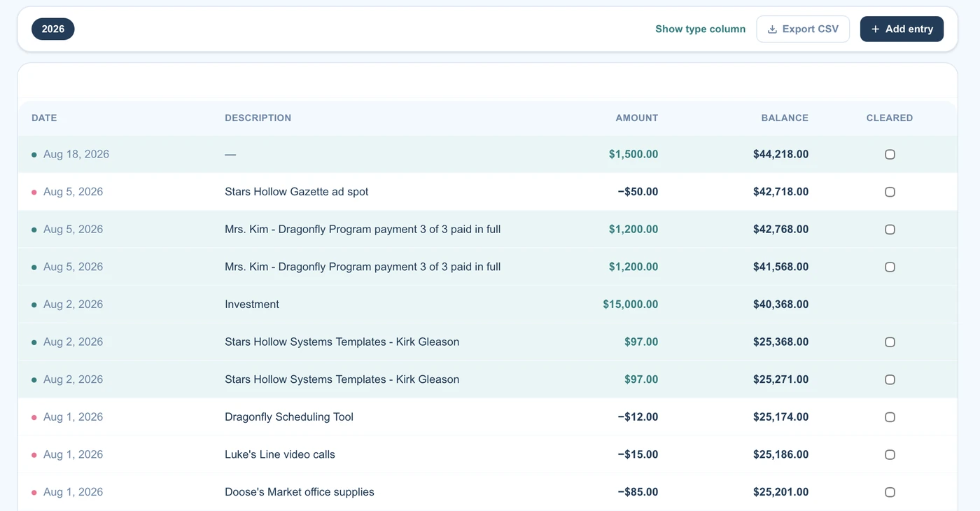Click the AMOUNT column header
Screen dimensions: 980x511
point(636,118)
